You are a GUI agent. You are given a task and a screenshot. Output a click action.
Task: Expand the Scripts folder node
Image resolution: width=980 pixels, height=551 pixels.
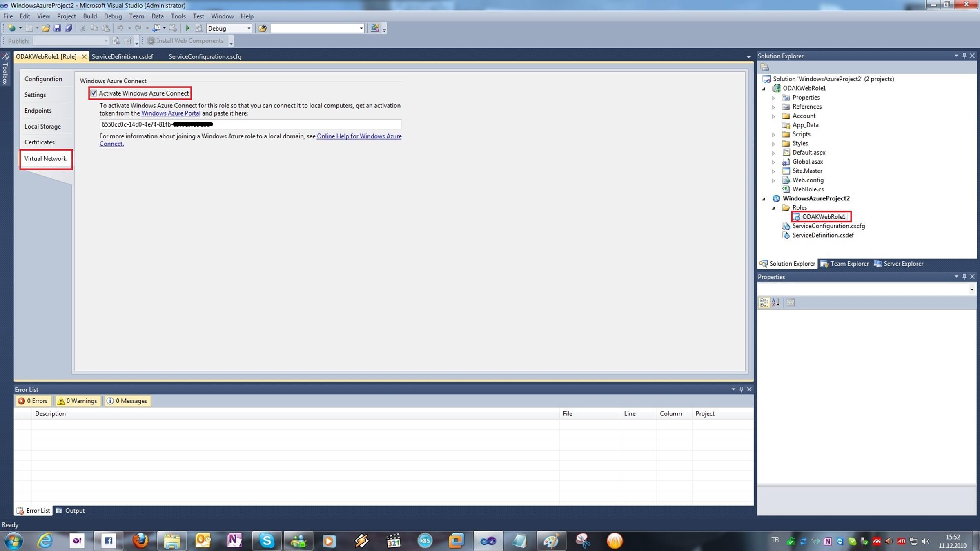click(773, 134)
